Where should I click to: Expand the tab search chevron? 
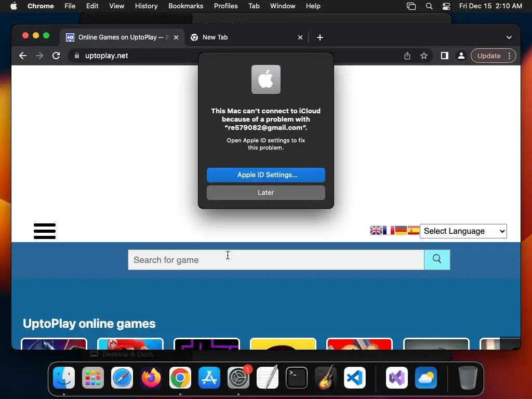[x=509, y=37]
